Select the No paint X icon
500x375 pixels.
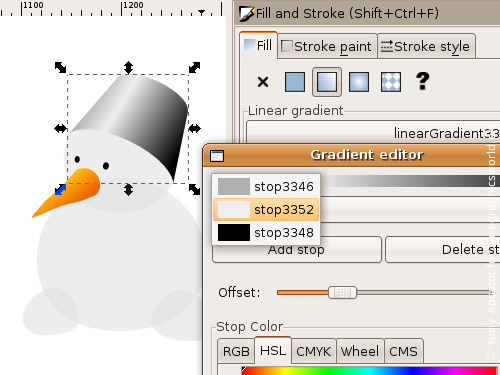pyautogui.click(x=263, y=82)
